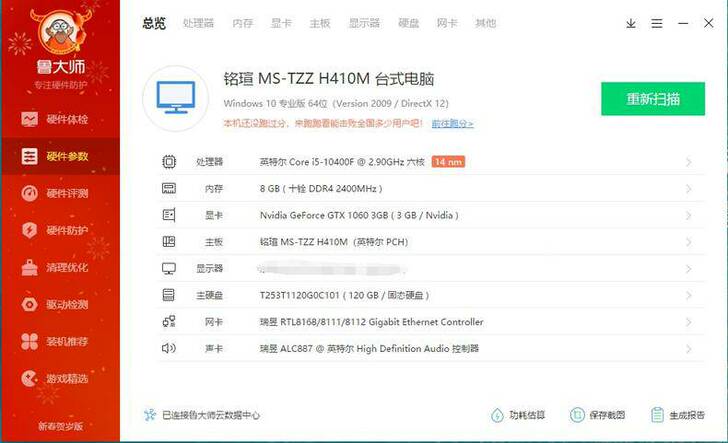Expand the 主硬盘 row chevron
Viewport: 728px width, 443px height.
(689, 295)
